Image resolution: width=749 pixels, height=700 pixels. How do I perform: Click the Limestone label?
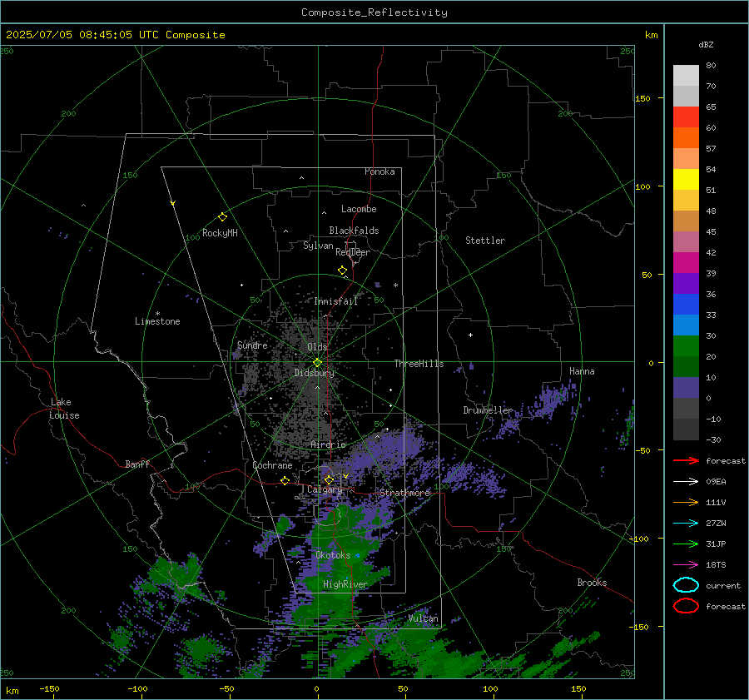coord(157,321)
